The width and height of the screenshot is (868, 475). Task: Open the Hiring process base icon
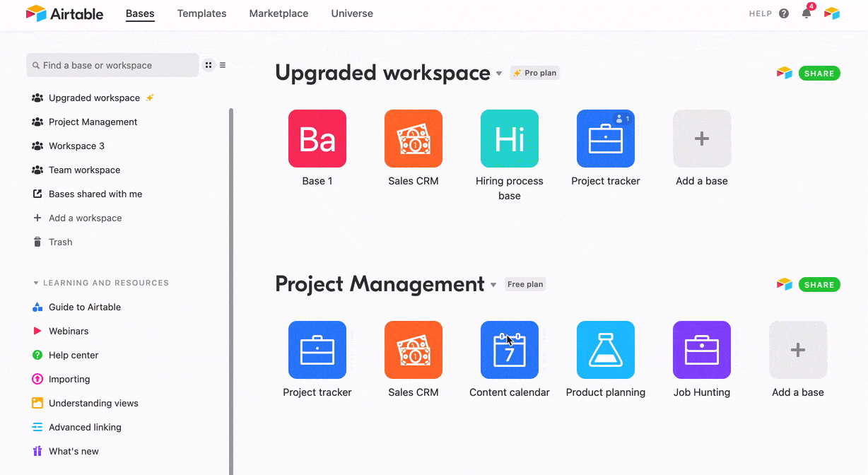(509, 139)
